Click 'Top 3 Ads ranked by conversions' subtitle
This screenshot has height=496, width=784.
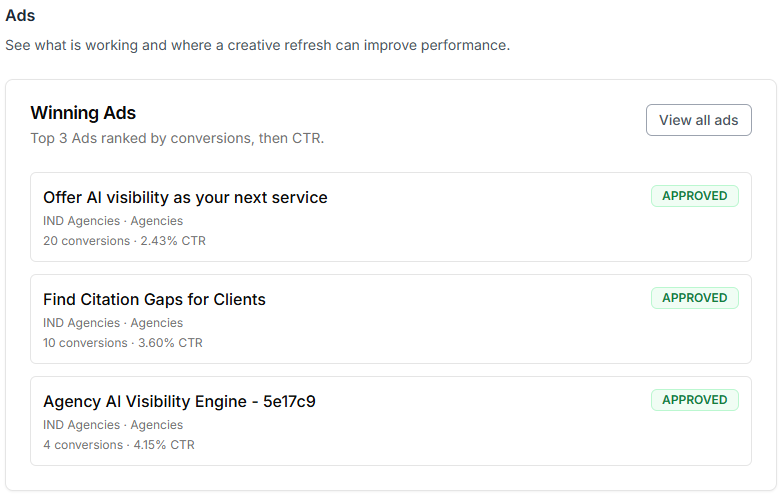coord(177,138)
